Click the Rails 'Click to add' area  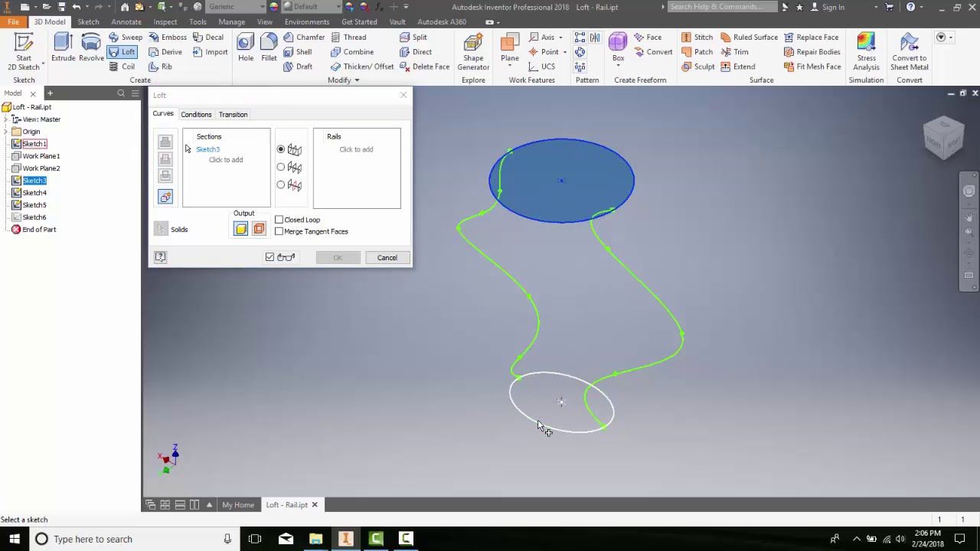pos(356,149)
